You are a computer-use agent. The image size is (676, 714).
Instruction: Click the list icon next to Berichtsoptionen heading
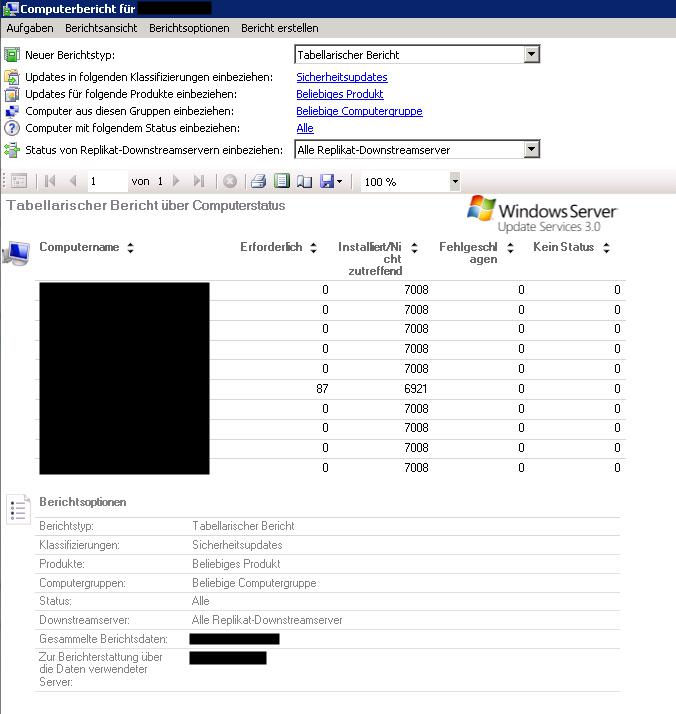(x=19, y=509)
